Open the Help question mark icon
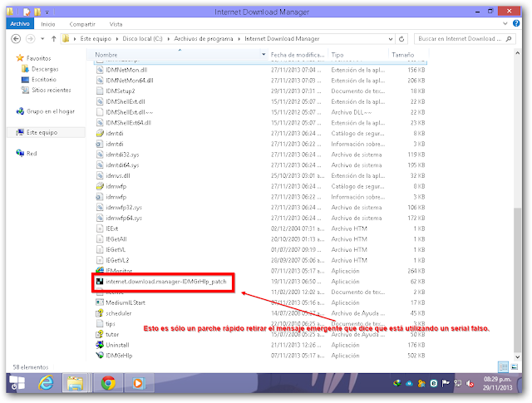532x403 pixels. click(516, 23)
